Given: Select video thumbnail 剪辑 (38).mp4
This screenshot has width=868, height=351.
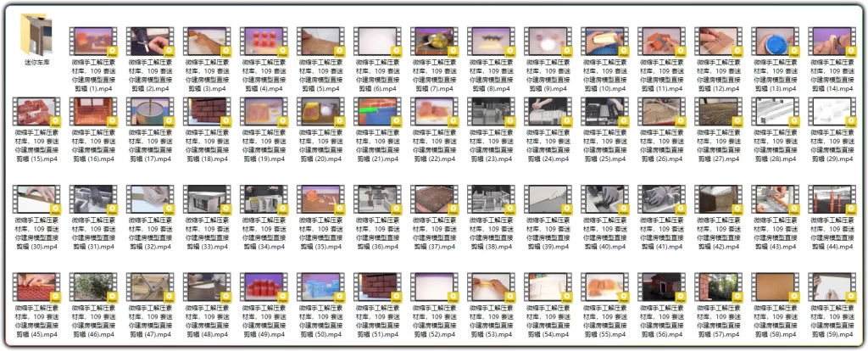Looking at the screenshot, I should click(x=492, y=200).
